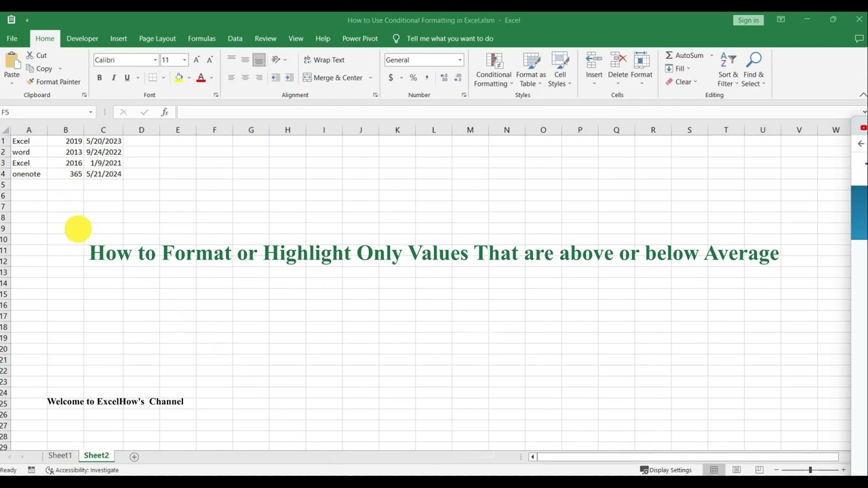868x488 pixels.
Task: Switch to Sheet1 tab
Action: (x=60, y=456)
